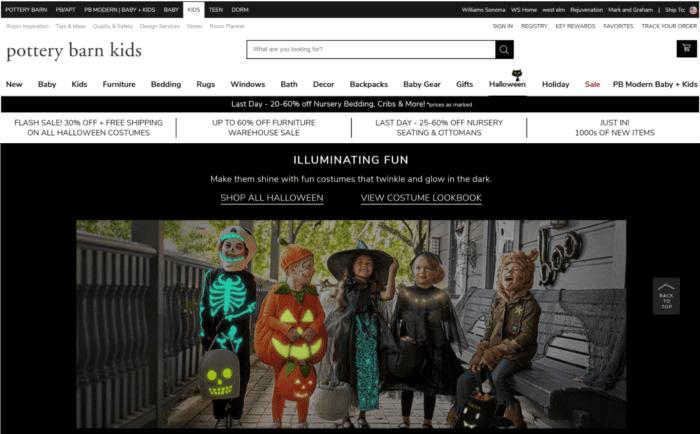Viewport: 700px width, 434px height.
Task: Open the Williams Sonoma link
Action: tap(483, 10)
